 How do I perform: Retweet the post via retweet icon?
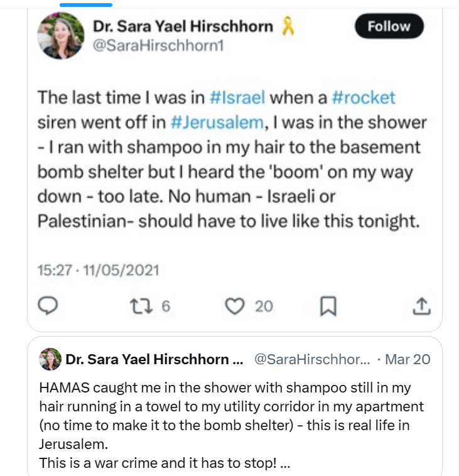tap(141, 306)
